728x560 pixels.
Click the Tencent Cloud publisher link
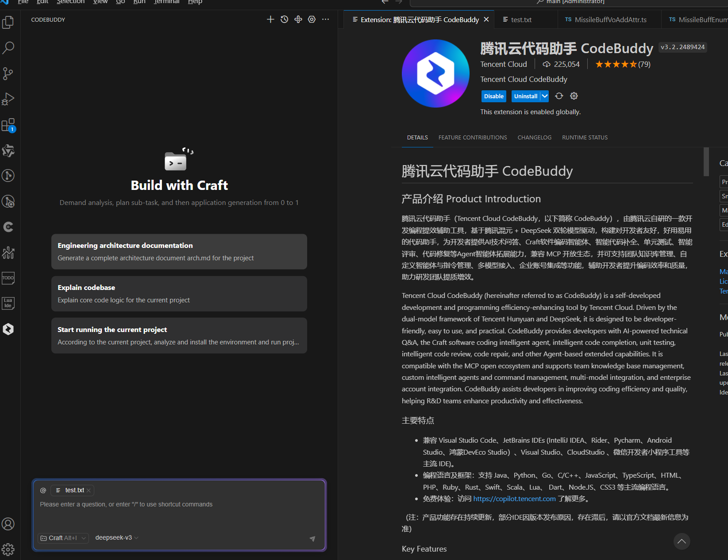[504, 64]
